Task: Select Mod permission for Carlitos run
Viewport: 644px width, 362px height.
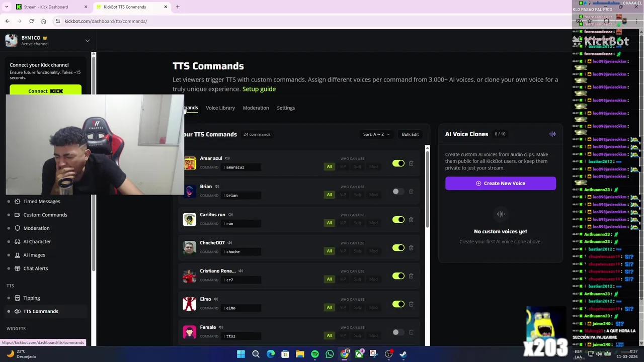Action: pos(373,223)
